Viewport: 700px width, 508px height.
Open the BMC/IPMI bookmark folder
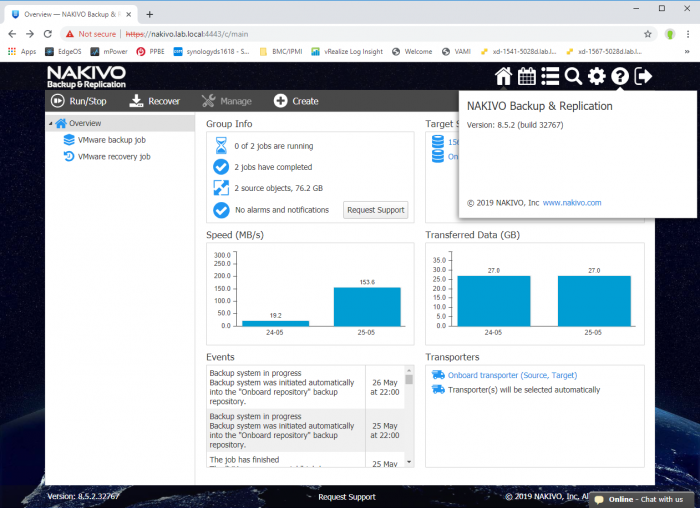click(281, 51)
